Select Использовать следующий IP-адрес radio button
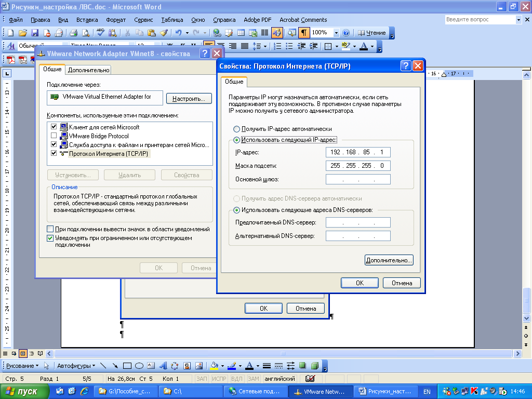532x399 pixels. tap(236, 140)
